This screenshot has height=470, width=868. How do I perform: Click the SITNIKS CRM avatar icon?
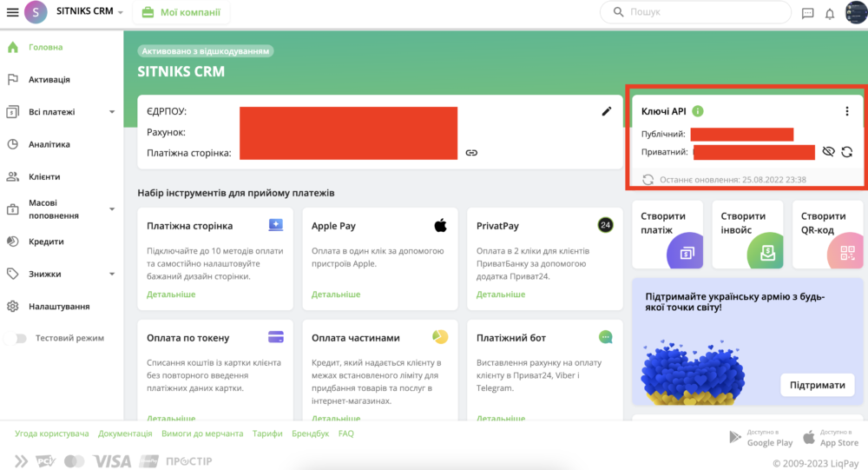tap(36, 11)
